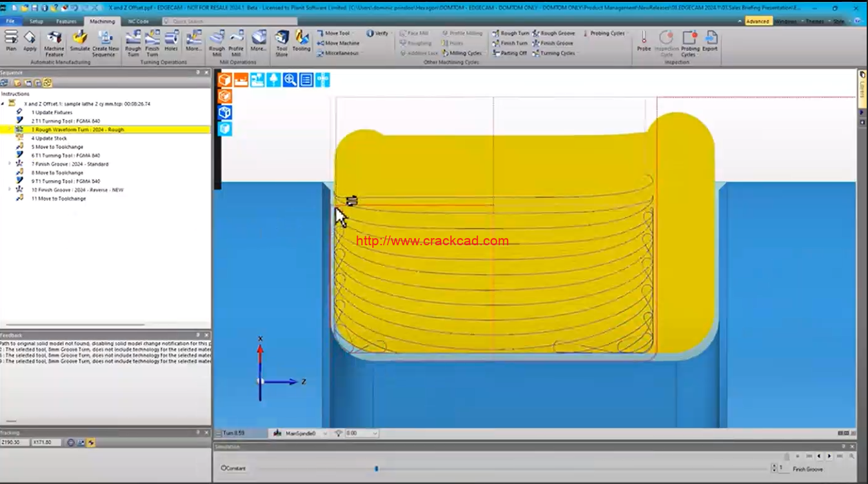Image resolution: width=868 pixels, height=484 pixels.
Task: Switch to the Features tab
Action: pyautogui.click(x=66, y=21)
